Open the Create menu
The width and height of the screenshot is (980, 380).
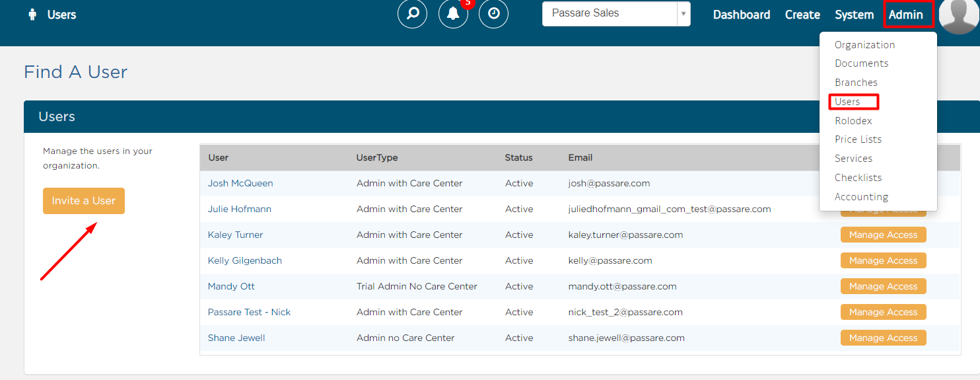pyautogui.click(x=802, y=15)
